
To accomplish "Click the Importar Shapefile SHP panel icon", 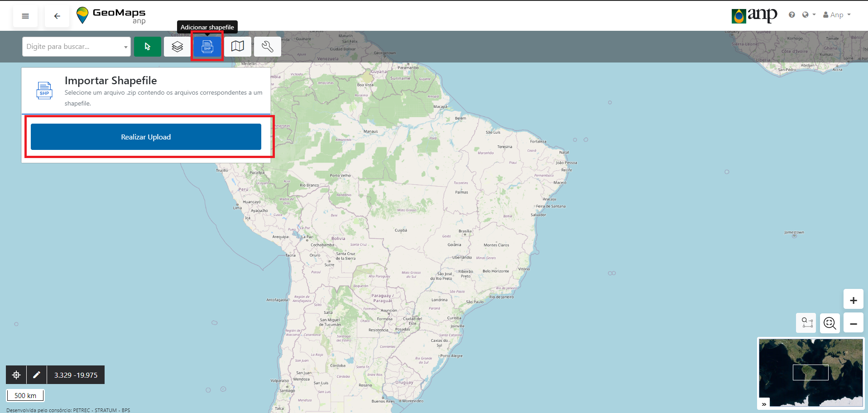I will (x=44, y=91).
